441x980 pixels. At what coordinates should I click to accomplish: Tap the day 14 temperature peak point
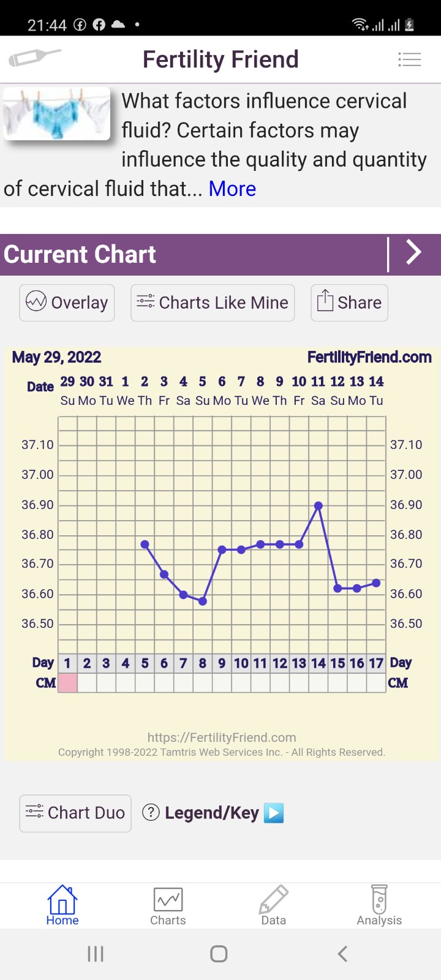(318, 506)
